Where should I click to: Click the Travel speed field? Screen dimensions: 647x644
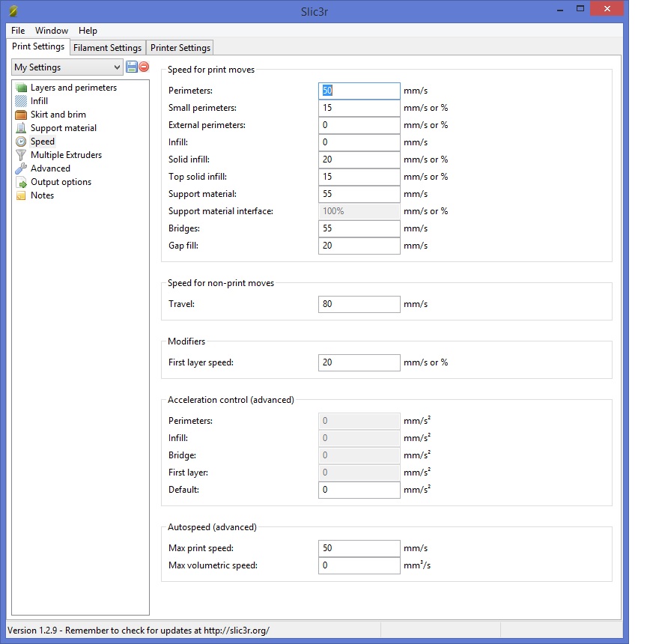[x=359, y=304]
